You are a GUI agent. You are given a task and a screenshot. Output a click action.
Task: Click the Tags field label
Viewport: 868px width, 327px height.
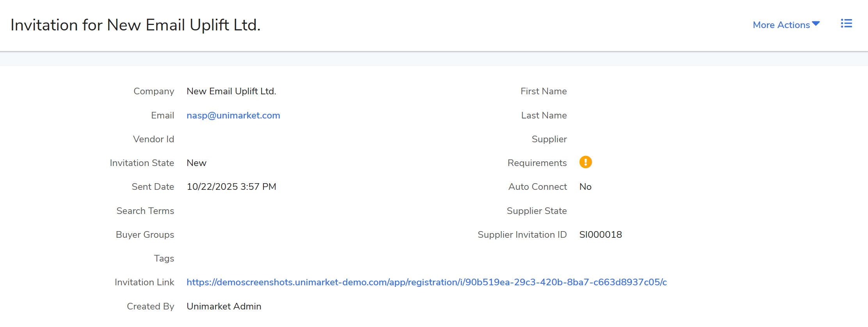[x=164, y=258]
